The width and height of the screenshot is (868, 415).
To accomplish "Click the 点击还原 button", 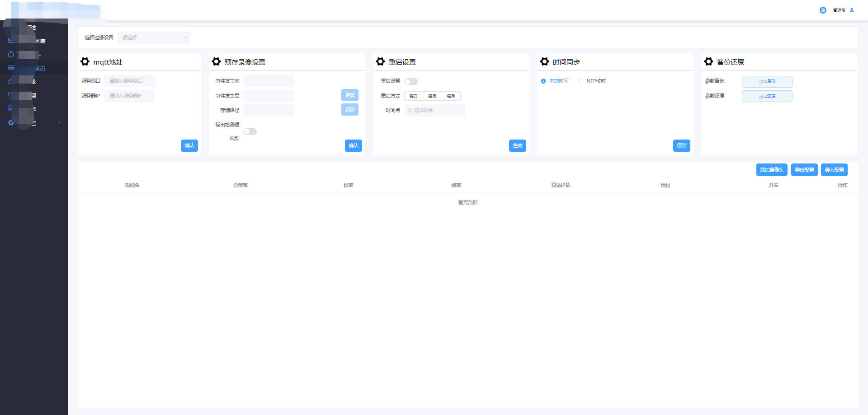I will pos(767,96).
